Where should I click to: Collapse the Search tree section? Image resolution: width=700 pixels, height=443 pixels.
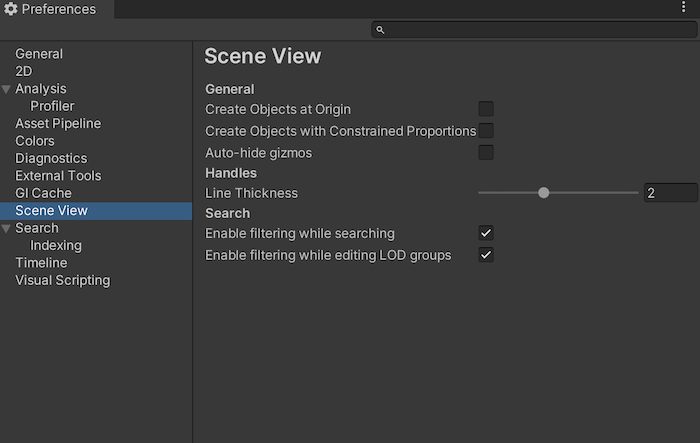click(7, 229)
